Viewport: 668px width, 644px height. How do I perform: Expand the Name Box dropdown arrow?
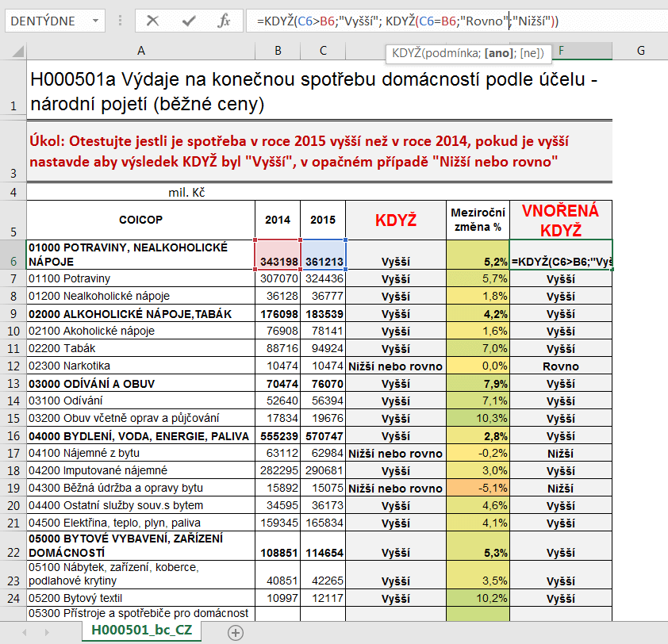[95, 21]
